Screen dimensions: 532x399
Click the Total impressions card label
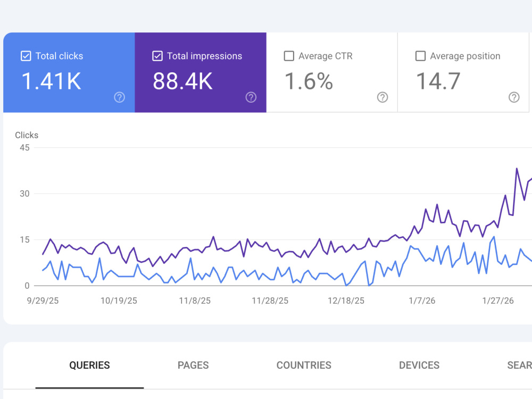tap(205, 56)
